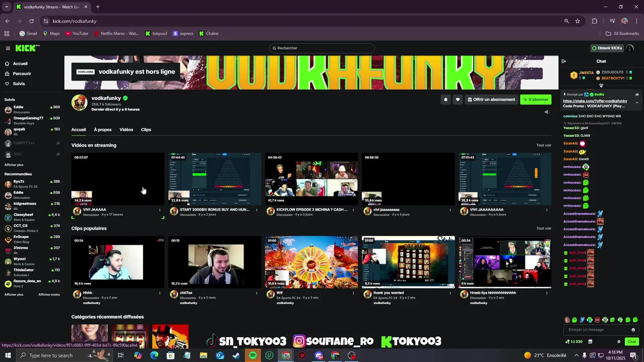Open the chat settings gear
Image resolution: width=644 pixels, height=362 pixels.
click(x=618, y=342)
